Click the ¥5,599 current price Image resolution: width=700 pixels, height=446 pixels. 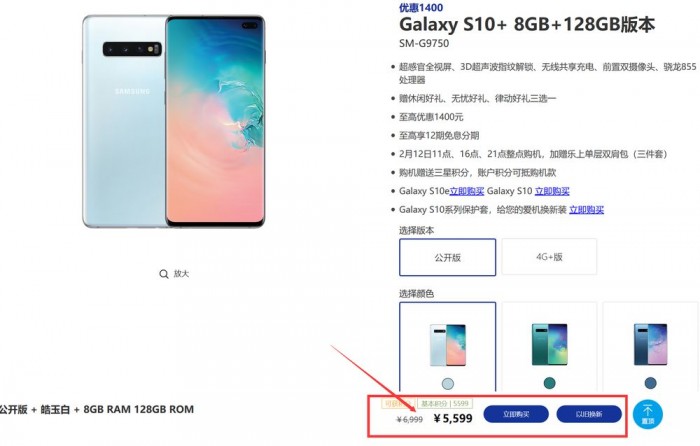[453, 418]
